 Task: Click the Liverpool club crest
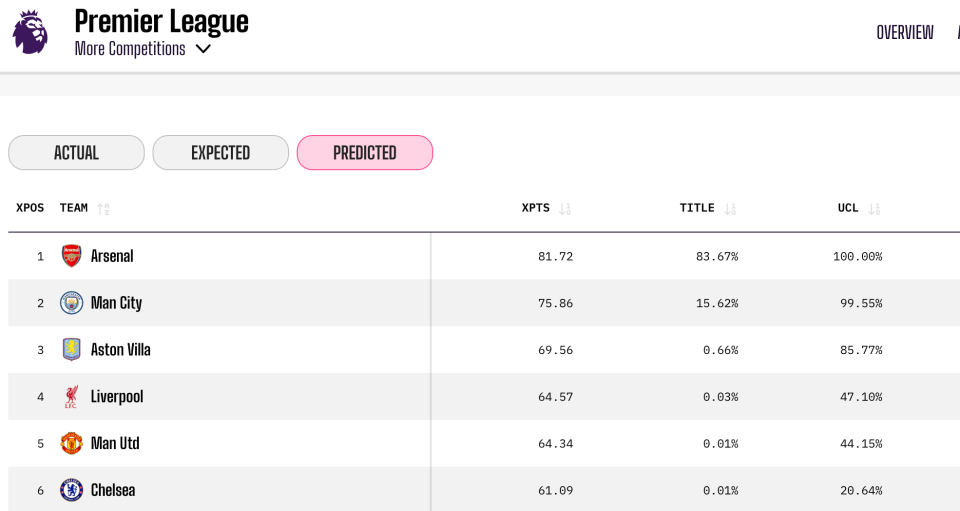coord(71,397)
